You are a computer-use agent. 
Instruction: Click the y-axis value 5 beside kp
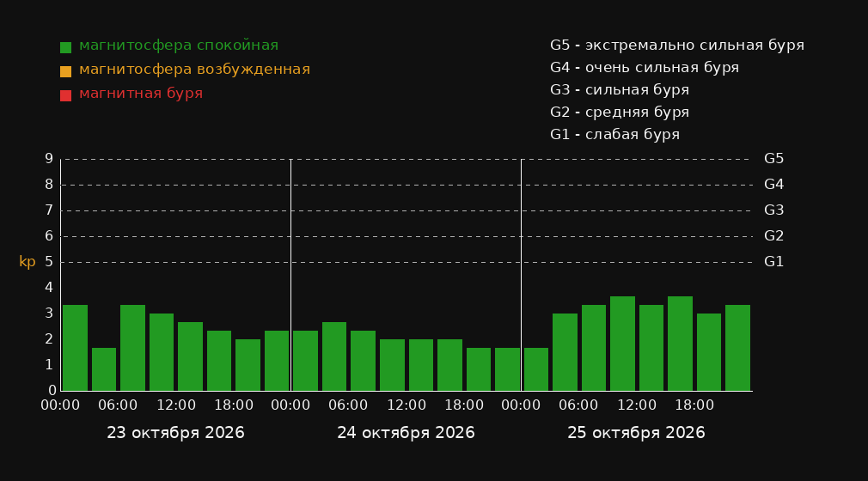[x=49, y=262]
